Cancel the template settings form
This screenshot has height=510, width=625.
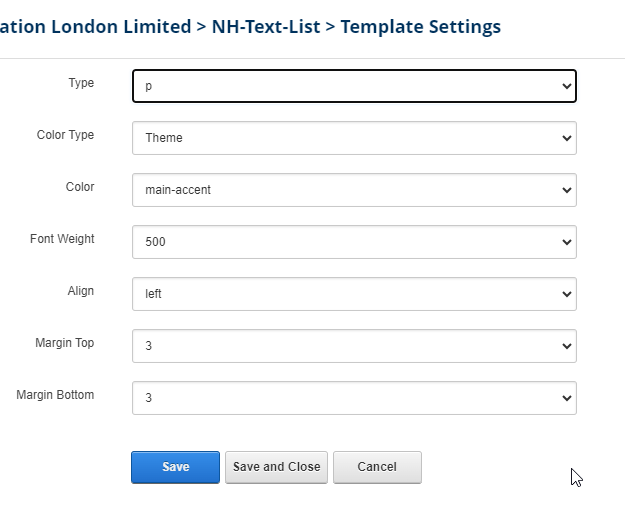(x=377, y=467)
